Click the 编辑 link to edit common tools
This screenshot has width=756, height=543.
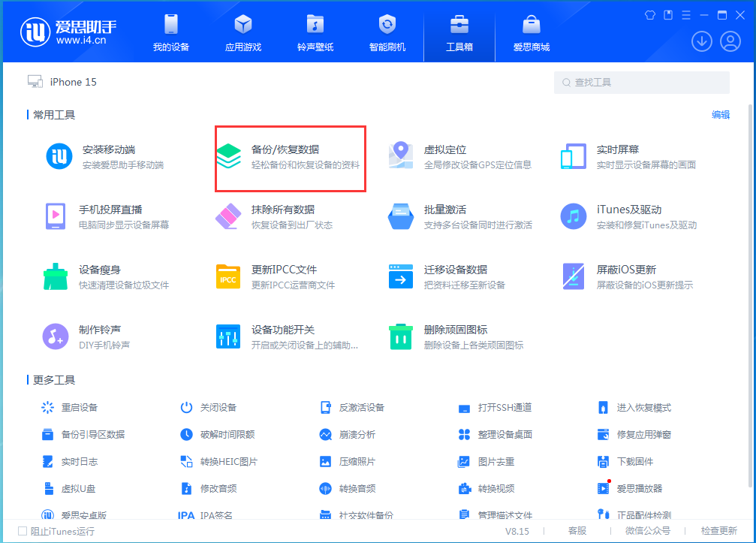[720, 114]
